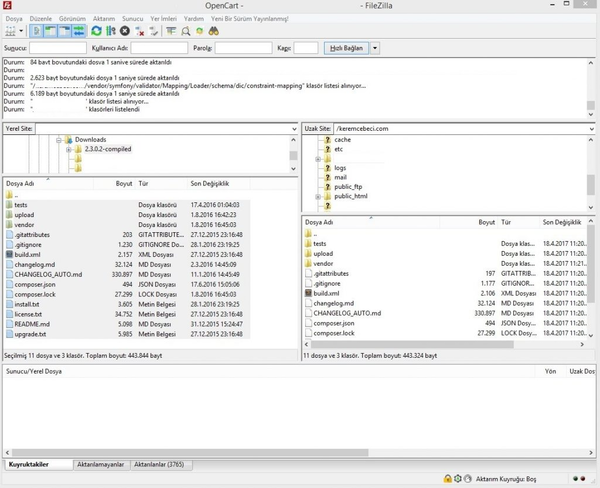Select the cache remote folder
Image resolution: width=600 pixels, height=488 pixels.
342,140
